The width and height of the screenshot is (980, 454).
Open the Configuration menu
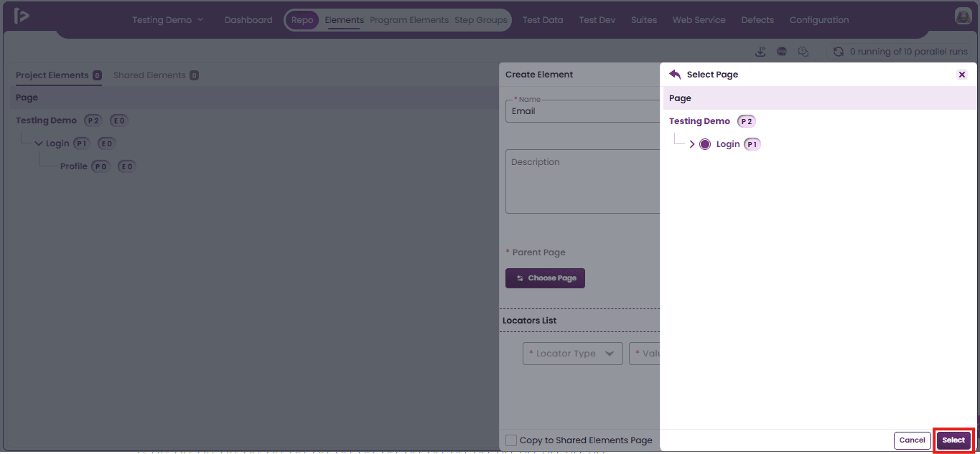pos(819,20)
